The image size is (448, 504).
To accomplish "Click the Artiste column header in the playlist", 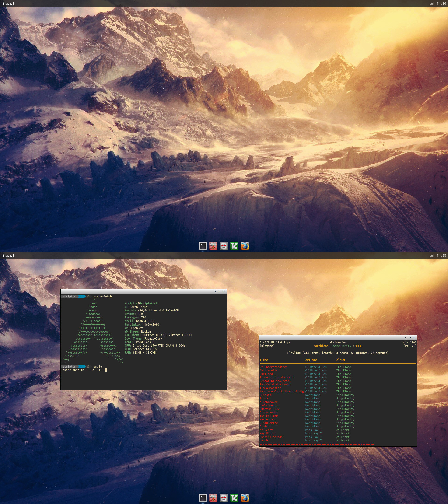I will [311, 360].
